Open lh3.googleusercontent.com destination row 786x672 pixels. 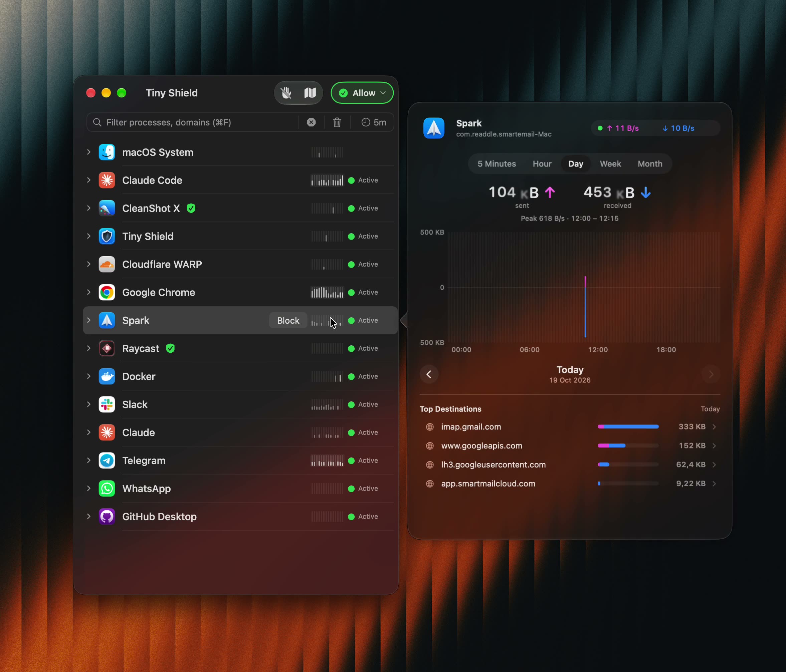(x=570, y=465)
